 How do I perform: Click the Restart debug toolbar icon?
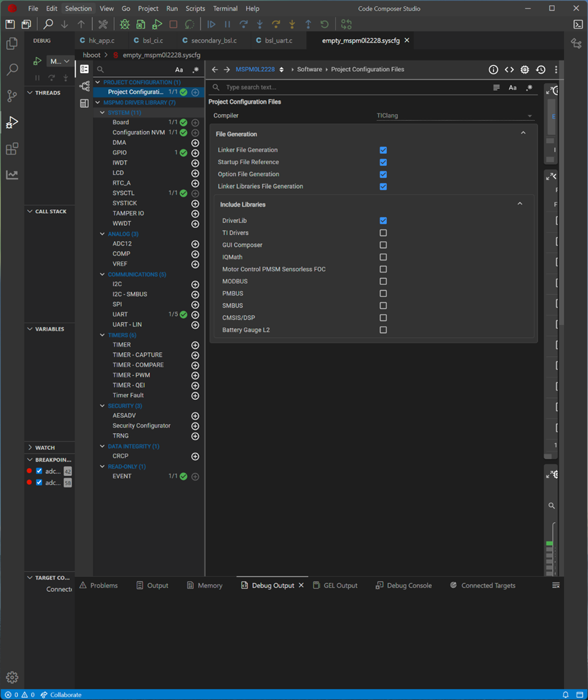pos(325,24)
